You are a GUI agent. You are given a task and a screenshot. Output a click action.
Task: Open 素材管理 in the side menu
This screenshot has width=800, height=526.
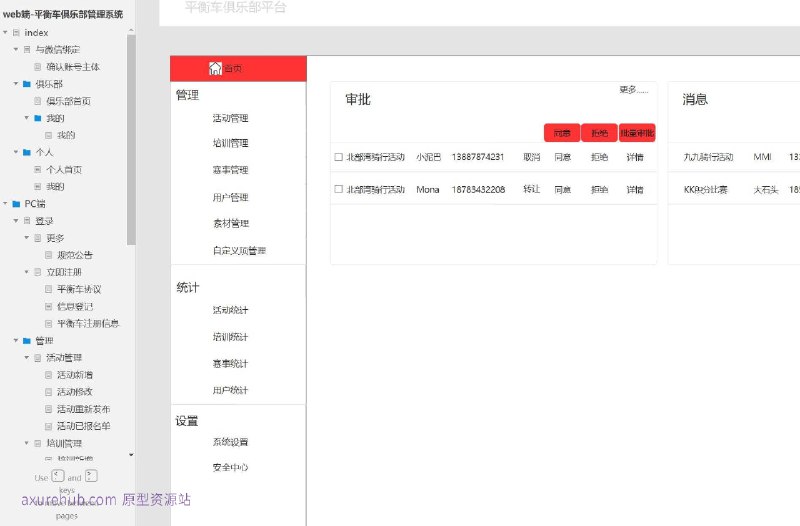pos(231,223)
